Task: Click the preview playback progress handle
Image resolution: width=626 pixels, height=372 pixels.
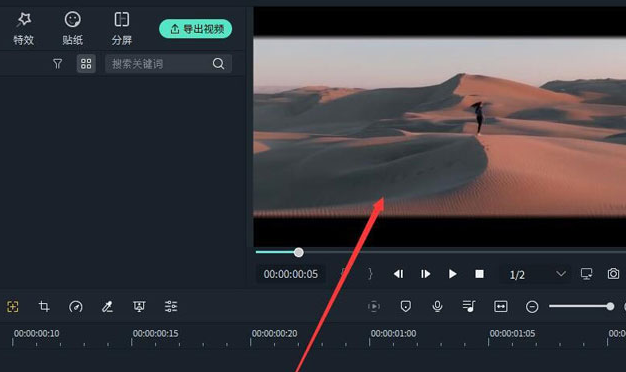Action: [299, 252]
